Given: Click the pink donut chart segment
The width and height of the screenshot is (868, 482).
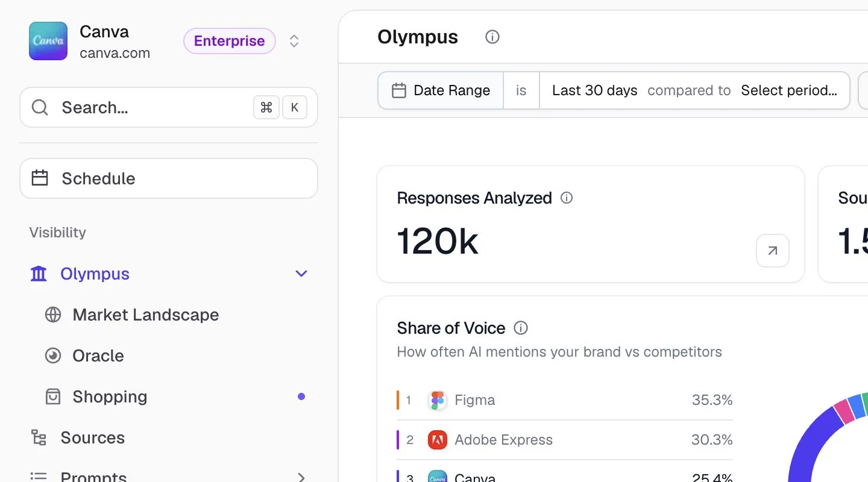Looking at the screenshot, I should [844, 411].
